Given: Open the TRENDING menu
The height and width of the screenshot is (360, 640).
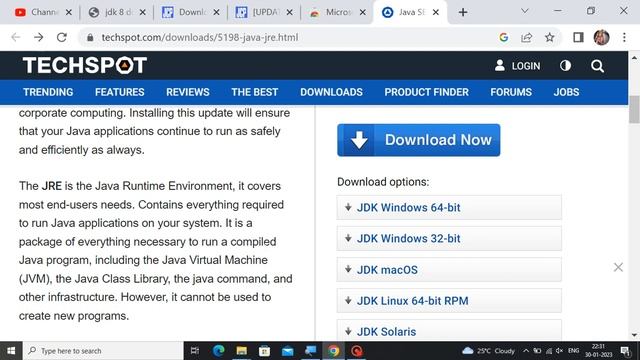Looking at the screenshot, I should pos(48,92).
